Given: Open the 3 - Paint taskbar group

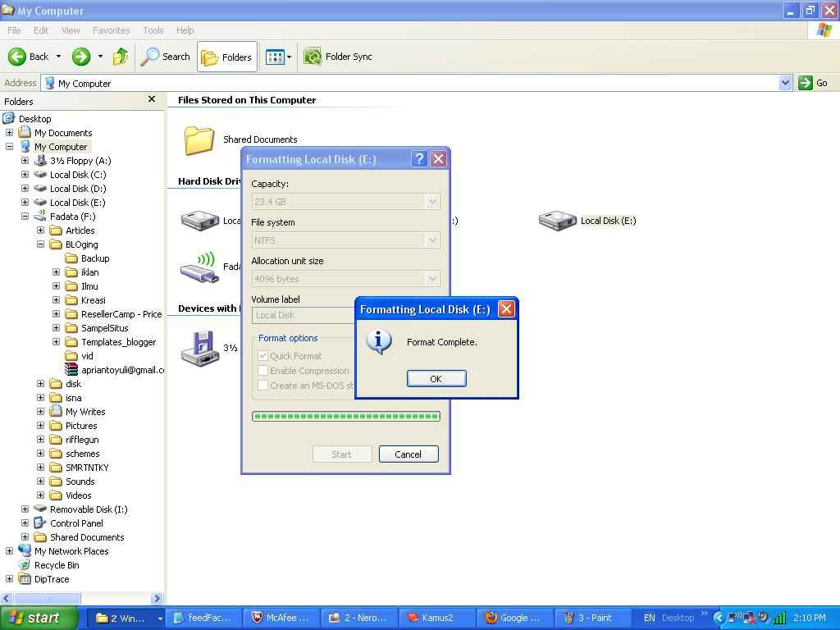Looking at the screenshot, I should coord(594,618).
